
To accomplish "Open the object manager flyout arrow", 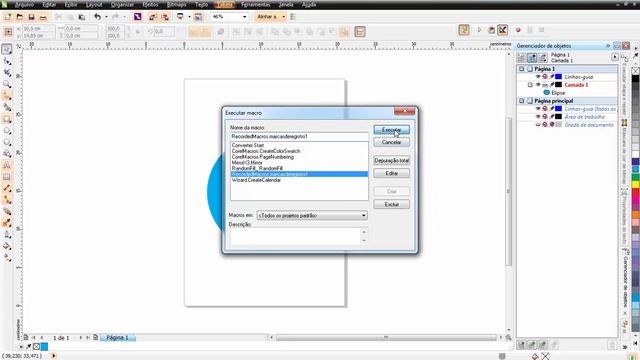I will click(615, 57).
